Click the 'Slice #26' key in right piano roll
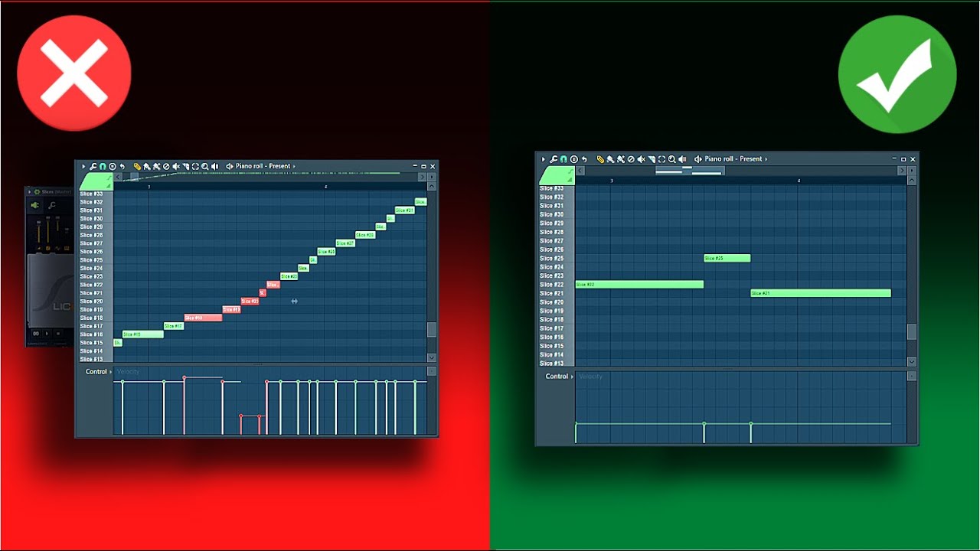 point(557,249)
